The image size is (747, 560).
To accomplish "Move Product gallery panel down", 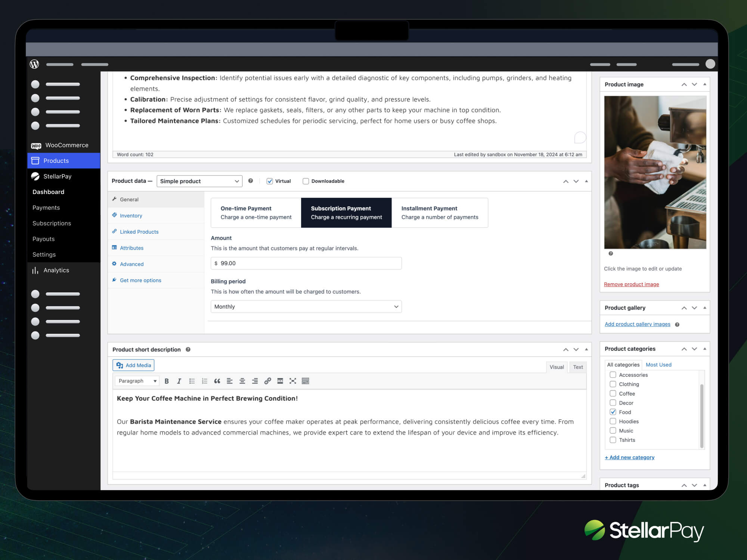I will click(694, 308).
